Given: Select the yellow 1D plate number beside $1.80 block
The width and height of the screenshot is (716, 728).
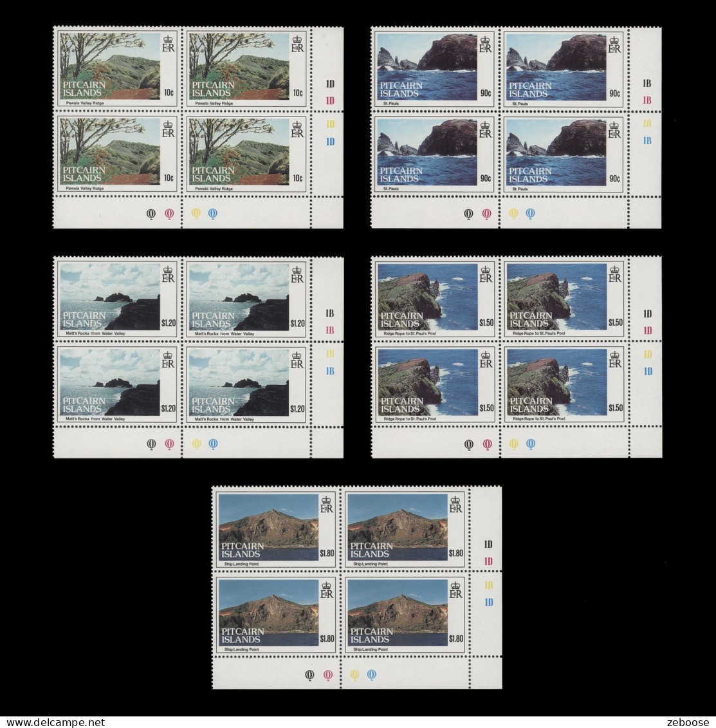Looking at the screenshot, I should pyautogui.click(x=488, y=585).
